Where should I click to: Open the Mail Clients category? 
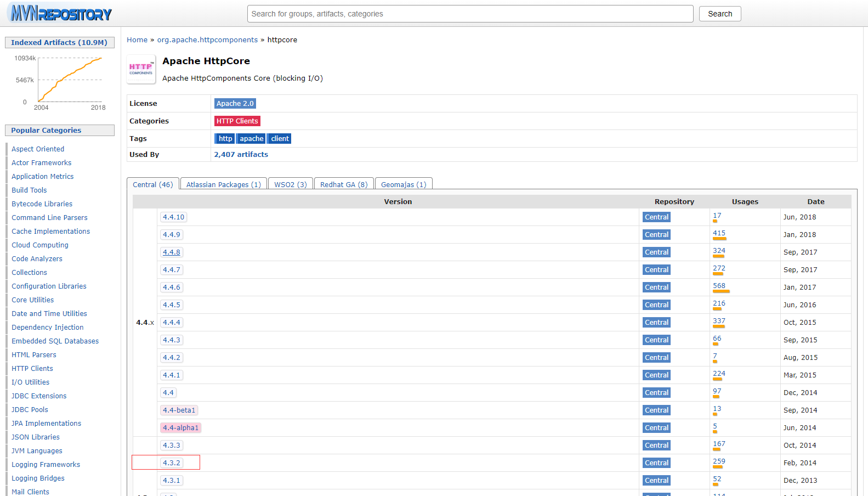click(x=30, y=492)
